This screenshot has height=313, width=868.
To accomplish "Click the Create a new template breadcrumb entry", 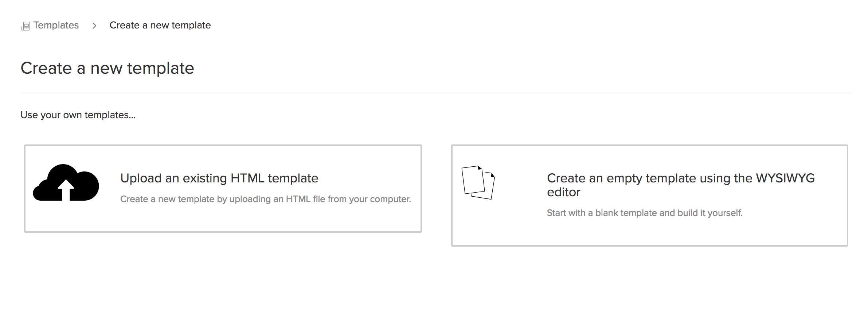I will coord(160,25).
